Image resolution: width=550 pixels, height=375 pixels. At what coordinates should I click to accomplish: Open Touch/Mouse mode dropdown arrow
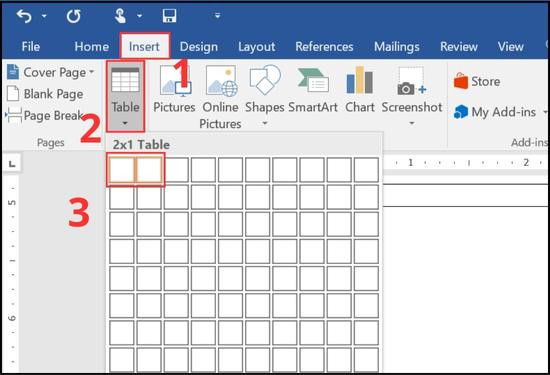click(x=140, y=16)
